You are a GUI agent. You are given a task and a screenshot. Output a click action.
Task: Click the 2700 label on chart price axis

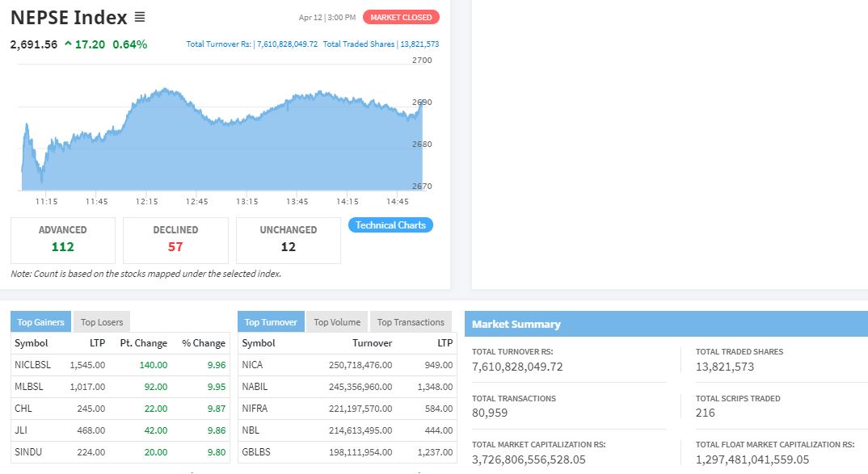coord(422,61)
